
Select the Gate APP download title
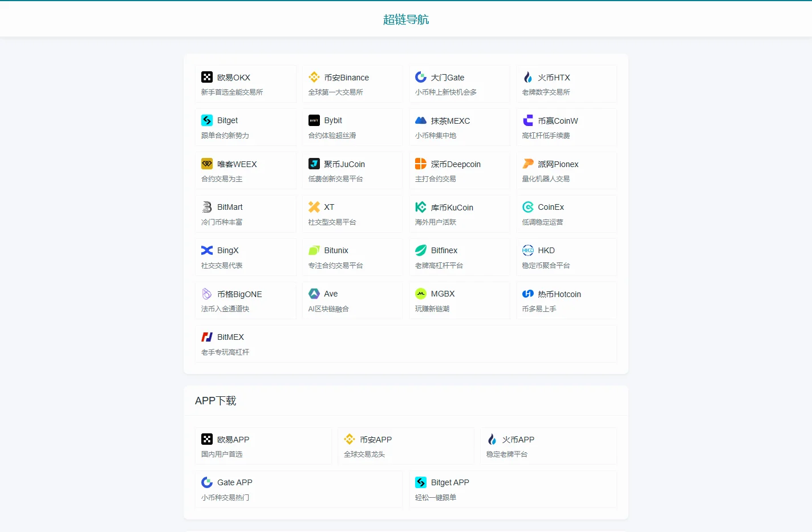pos(235,482)
